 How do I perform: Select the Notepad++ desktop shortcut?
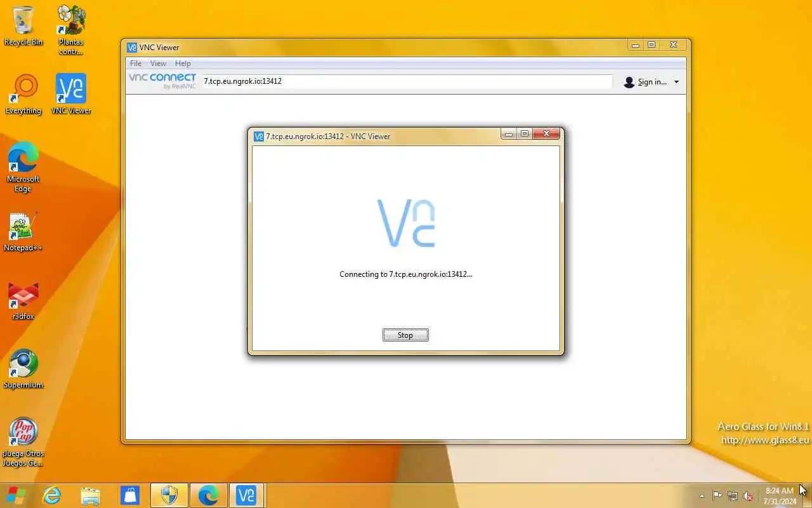coord(23,231)
